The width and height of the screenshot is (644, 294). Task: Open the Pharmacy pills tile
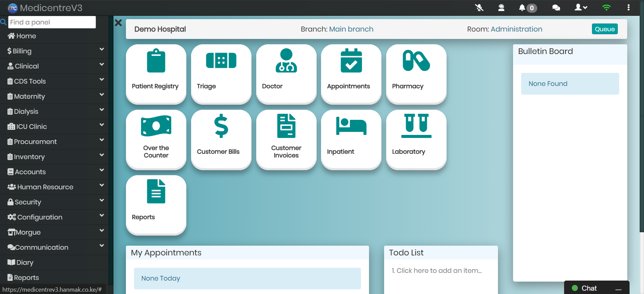pos(416,74)
